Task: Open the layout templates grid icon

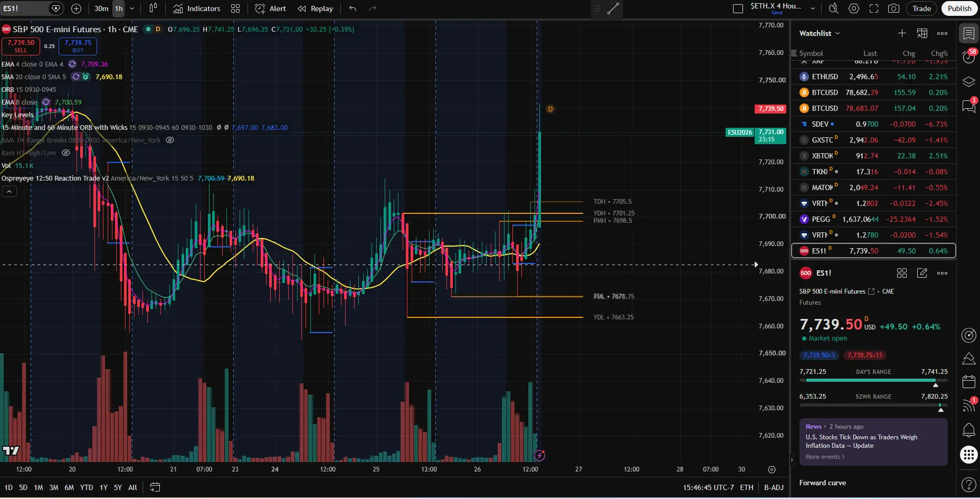Action: 235,8
